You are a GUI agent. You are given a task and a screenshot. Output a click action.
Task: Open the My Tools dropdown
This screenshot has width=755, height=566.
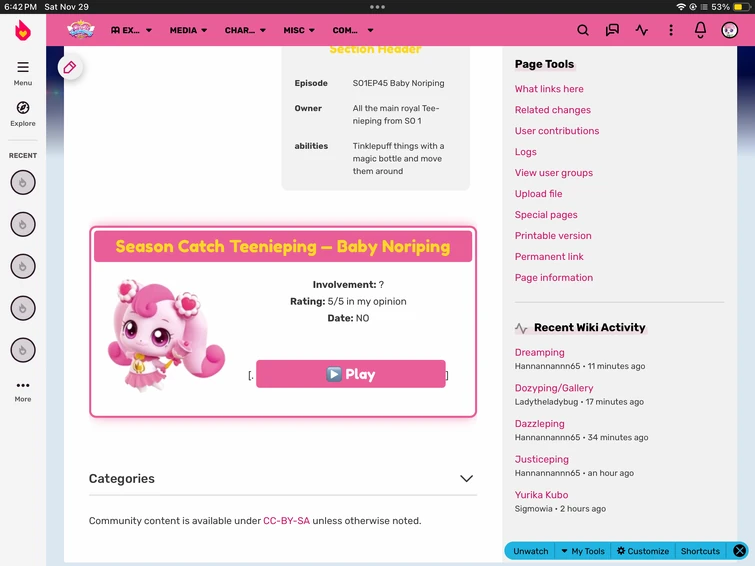[582, 551]
